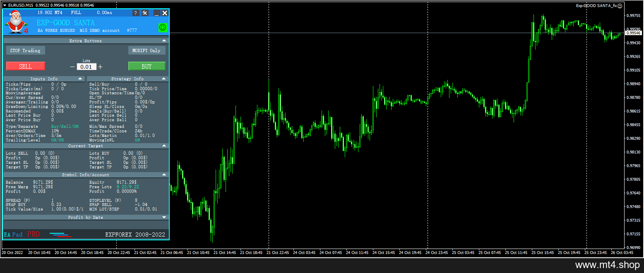Toggle the MODIFY Only button
The width and height of the screenshot is (644, 273).
point(147,50)
